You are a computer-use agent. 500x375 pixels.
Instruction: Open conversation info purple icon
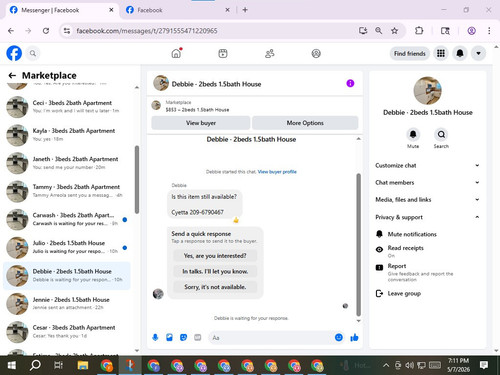(x=350, y=83)
